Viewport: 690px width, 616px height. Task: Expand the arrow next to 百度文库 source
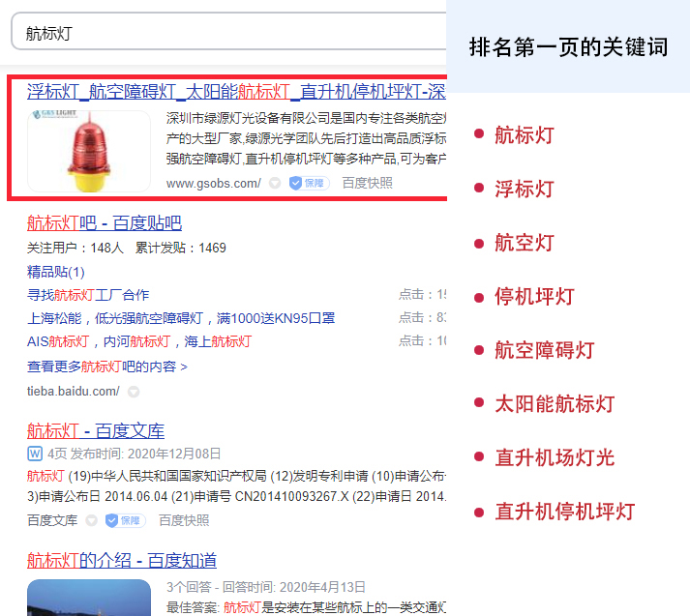pos(91,520)
